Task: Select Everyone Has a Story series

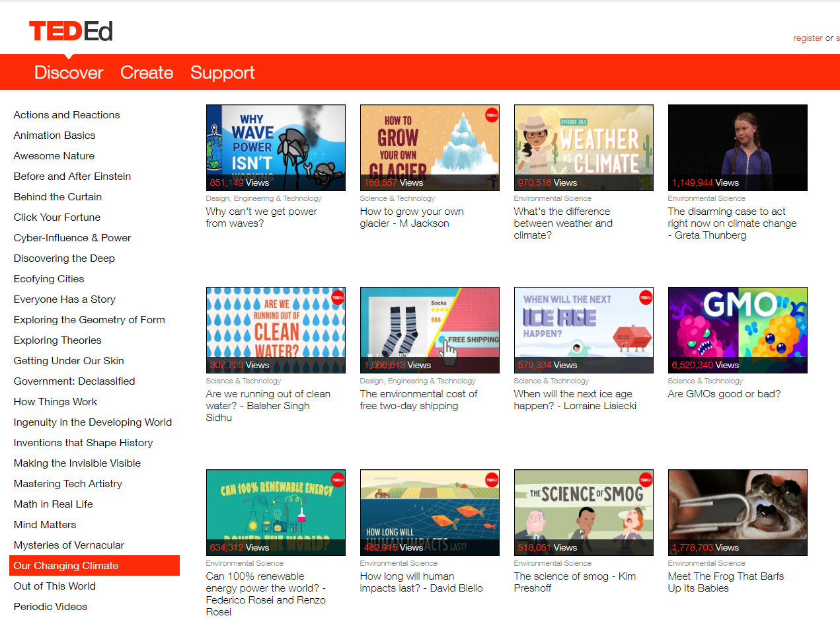Action: coord(65,299)
